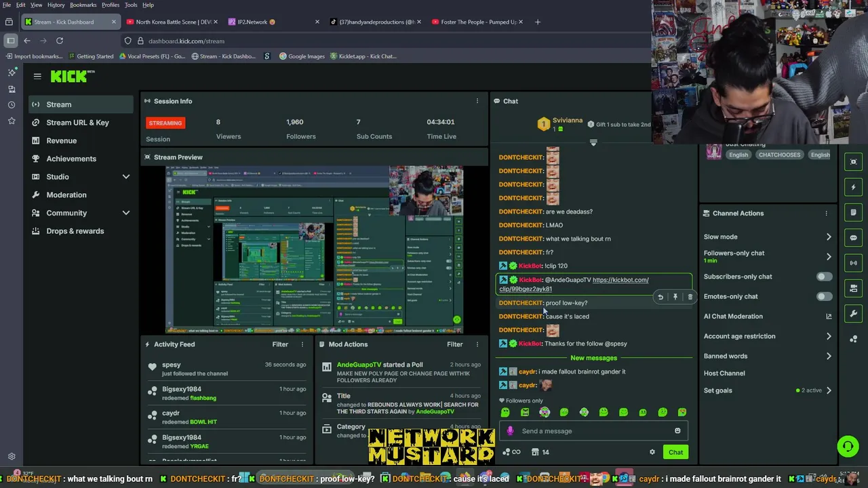Open the Kick hamburger navigation menu
The image size is (868, 488).
point(37,77)
